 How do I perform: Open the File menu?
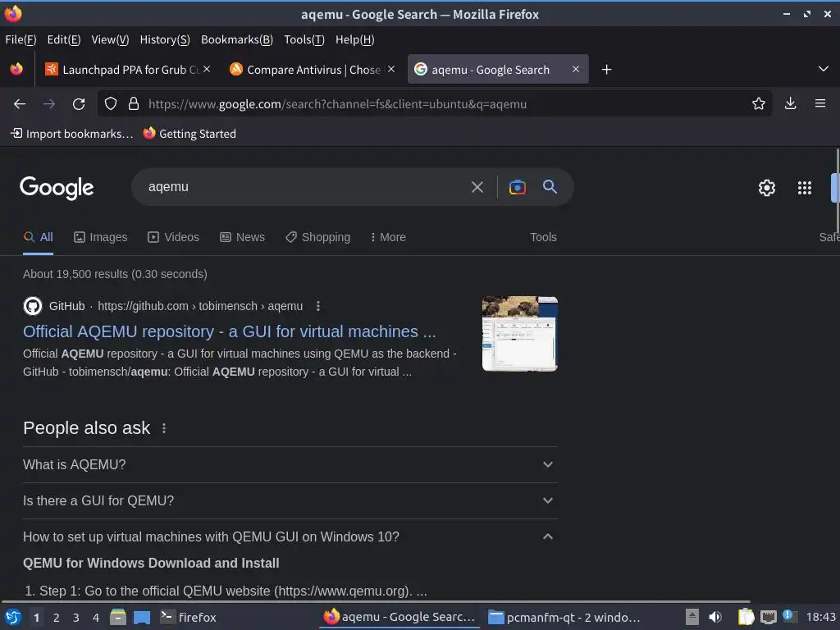(x=21, y=39)
